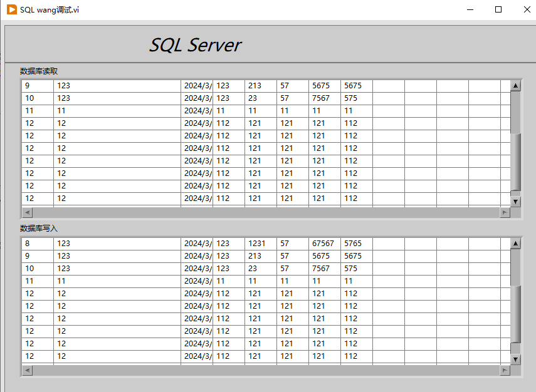536x392 pixels.
Task: Click the up scroll arrow of 数据库读取 table
Action: (x=515, y=85)
